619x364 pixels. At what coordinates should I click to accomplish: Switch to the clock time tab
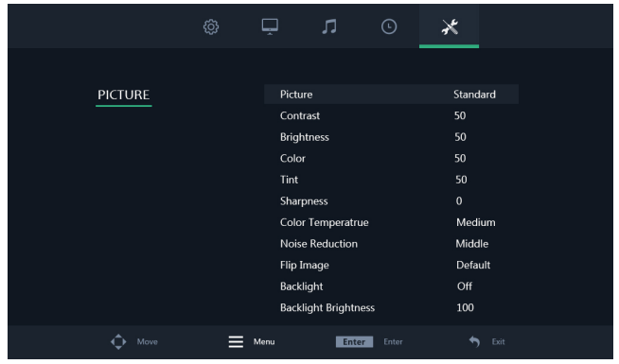pos(389,26)
